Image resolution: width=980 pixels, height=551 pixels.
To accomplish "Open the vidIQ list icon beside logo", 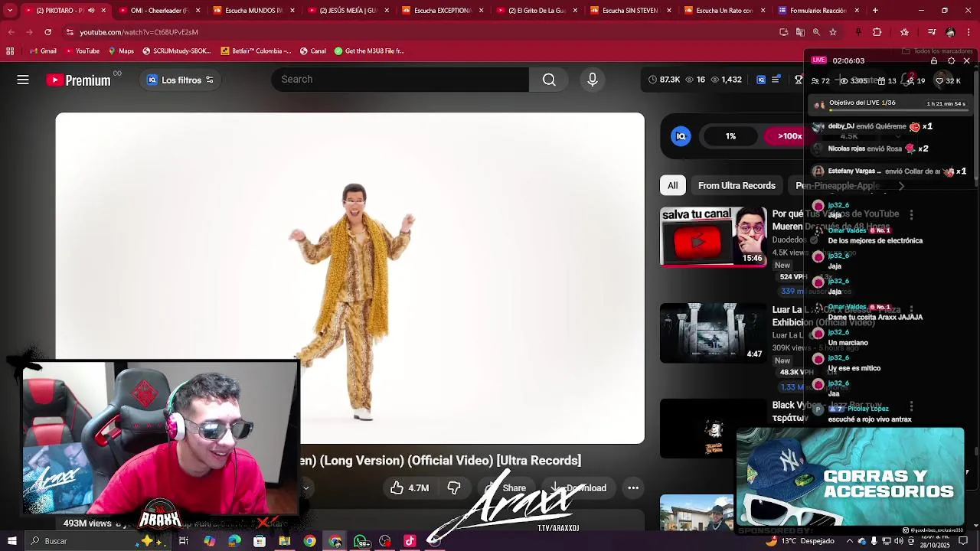I will click(776, 80).
